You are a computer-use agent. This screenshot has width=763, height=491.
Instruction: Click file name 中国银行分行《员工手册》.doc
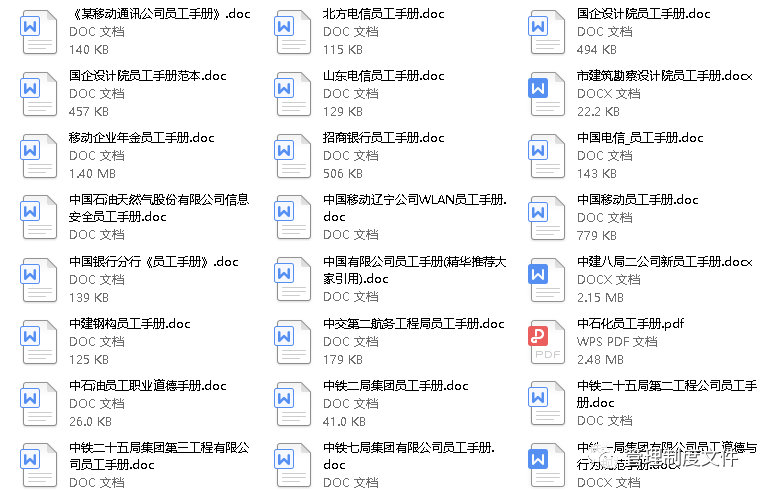154,261
